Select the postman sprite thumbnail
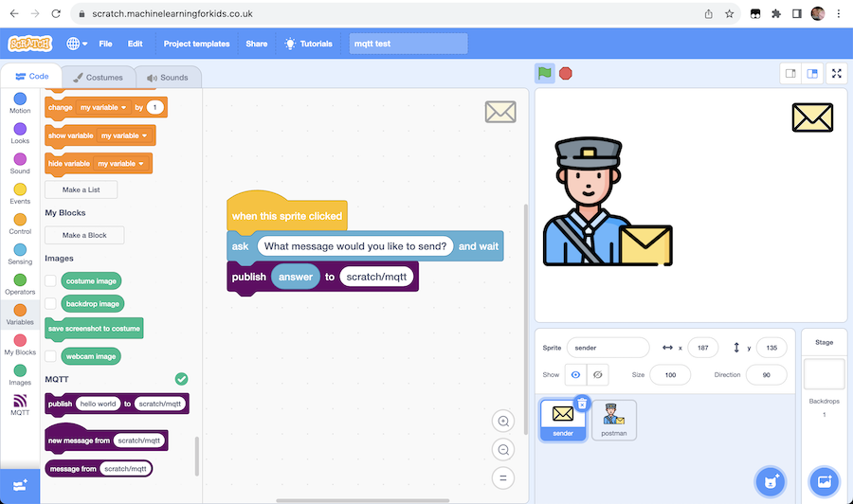This screenshot has height=504, width=853. pos(613,420)
